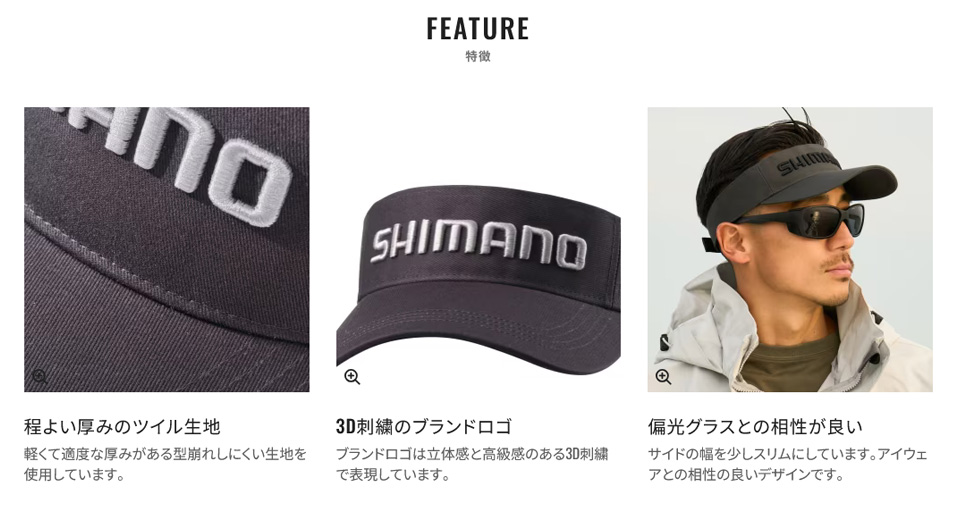The width and height of the screenshot is (957, 519).
Task: Click the magnifier icon on the twill fabric photo
Action: (40, 376)
